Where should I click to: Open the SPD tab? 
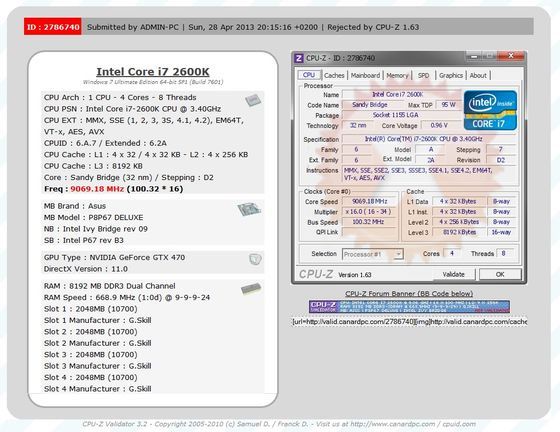[424, 75]
